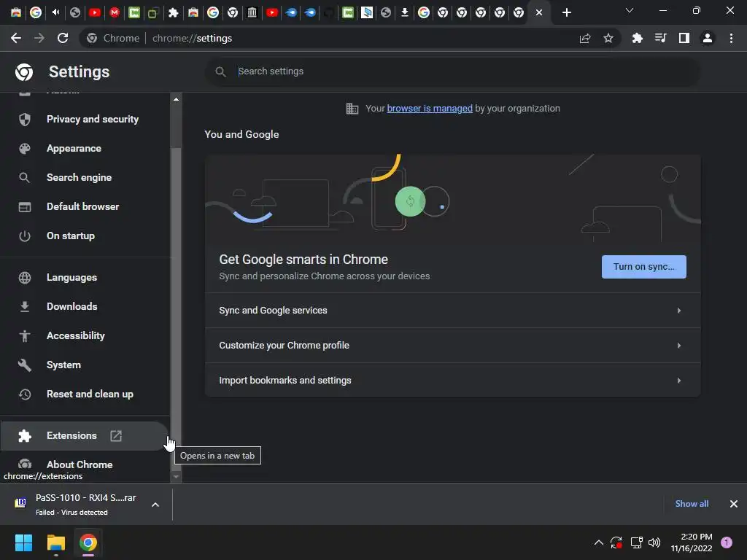Open network settings tray icon
This screenshot has height=560, width=747.
(x=636, y=542)
